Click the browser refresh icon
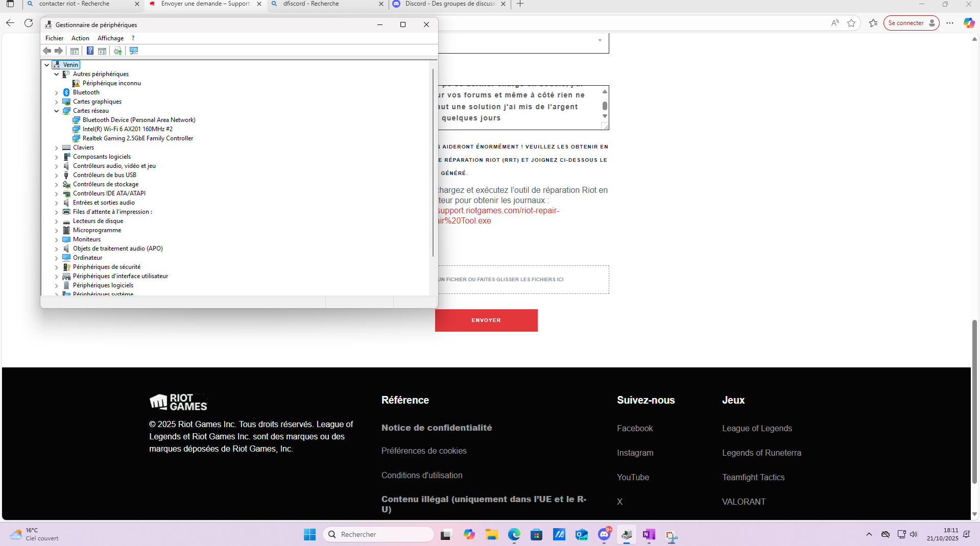 [x=29, y=23]
